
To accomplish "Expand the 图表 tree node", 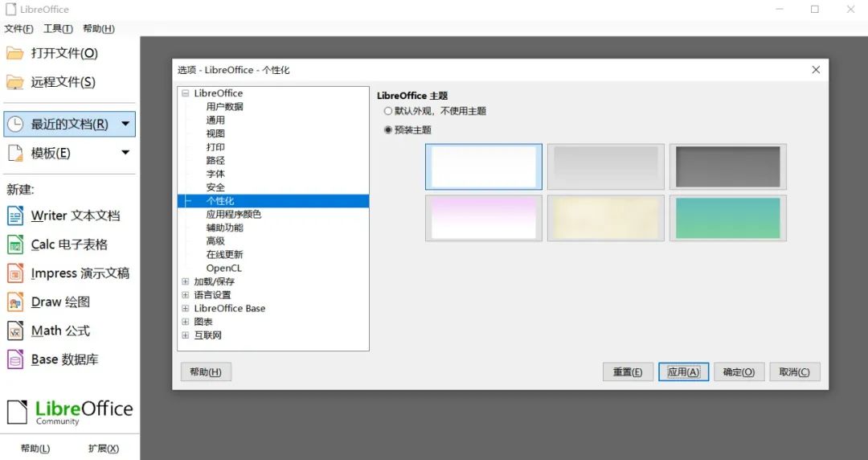I will click(186, 322).
